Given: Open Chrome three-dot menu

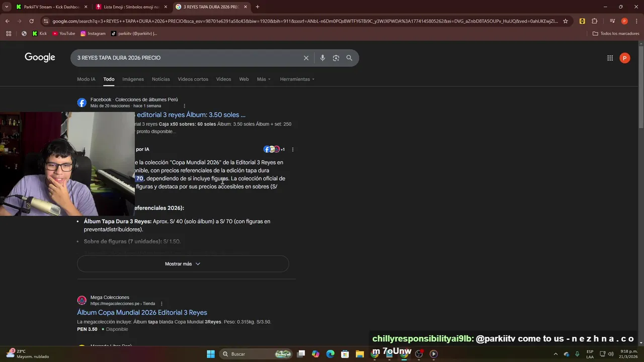Looking at the screenshot, I should 636,21.
